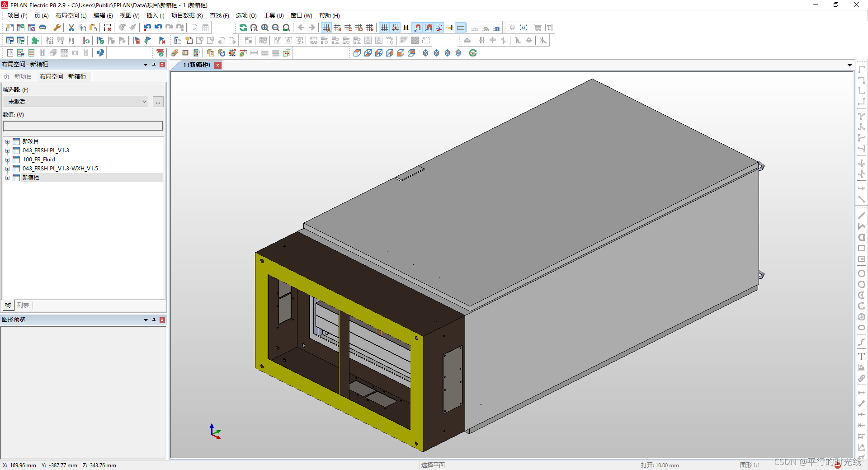Open the 帮助 (H) menu

tap(330, 15)
